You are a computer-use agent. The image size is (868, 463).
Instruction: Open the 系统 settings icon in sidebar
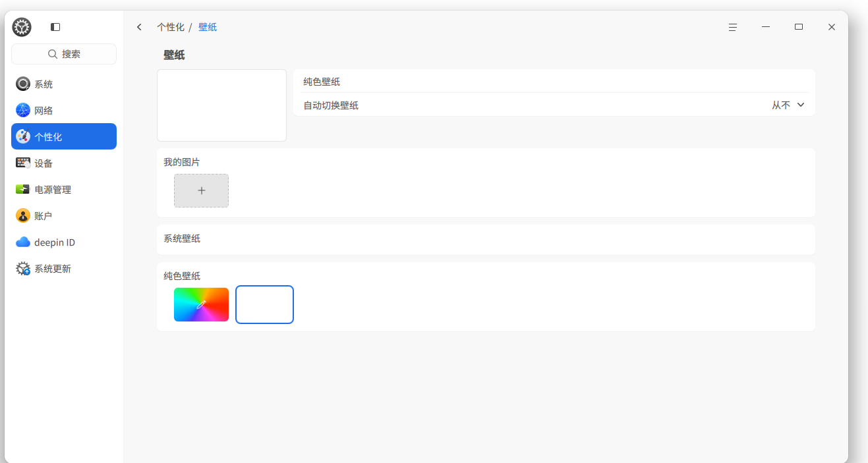point(23,84)
